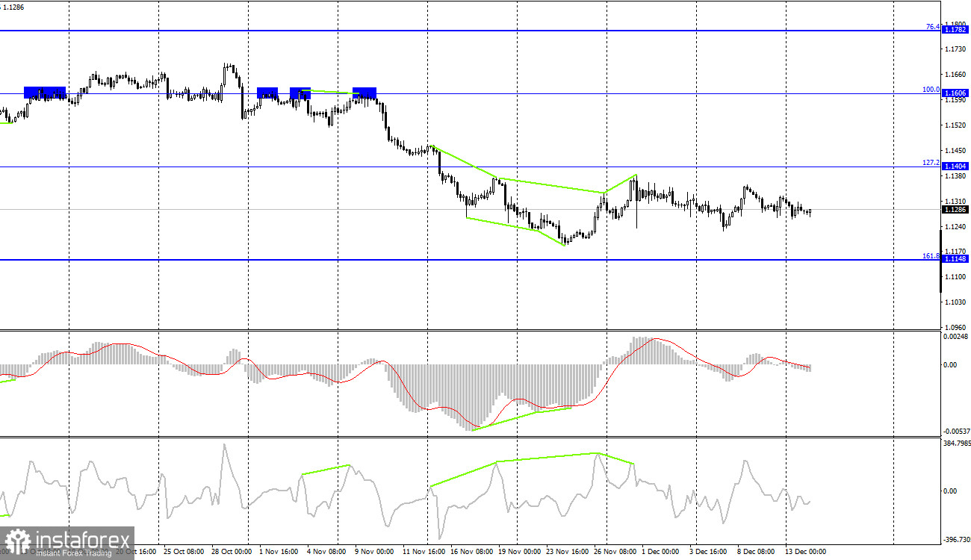
Task: Click the 1.1030 price axis label
Action: 956,302
